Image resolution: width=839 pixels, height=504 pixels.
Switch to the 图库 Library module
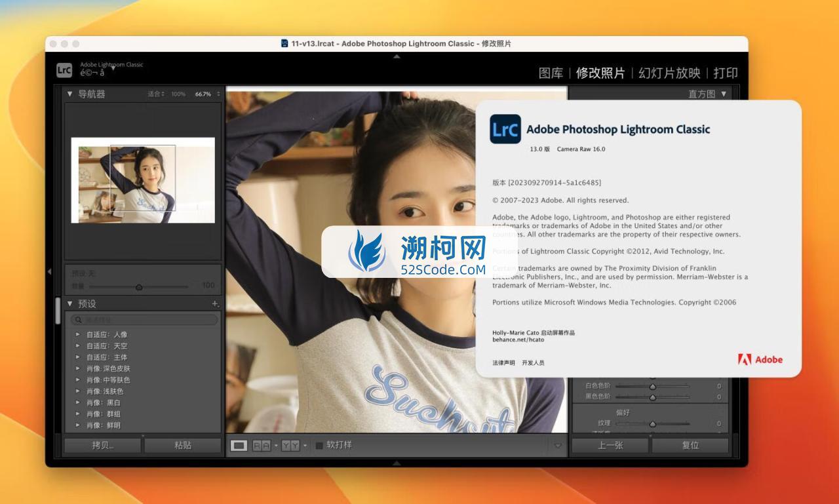[x=551, y=73]
